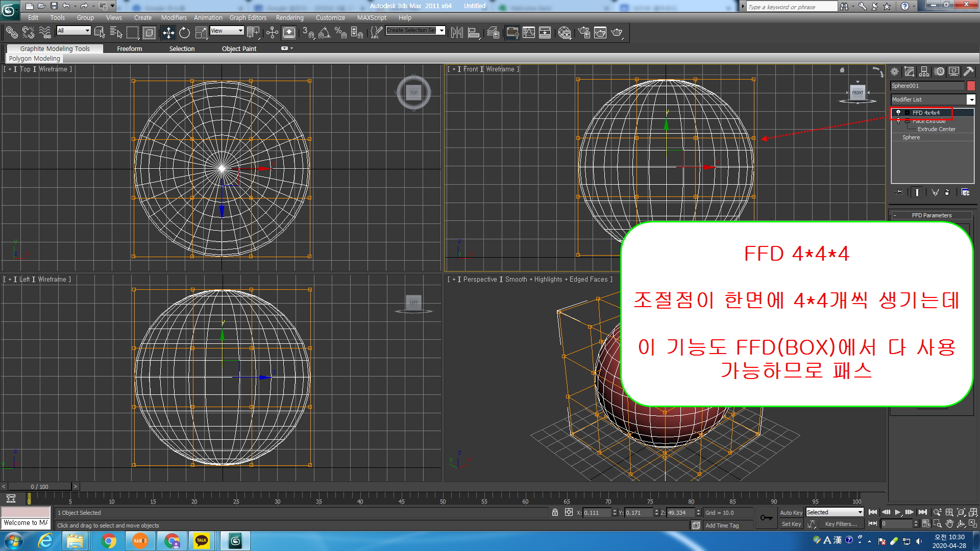The width and height of the screenshot is (980, 551).
Task: Open the Modifier List dropdown
Action: tap(933, 99)
